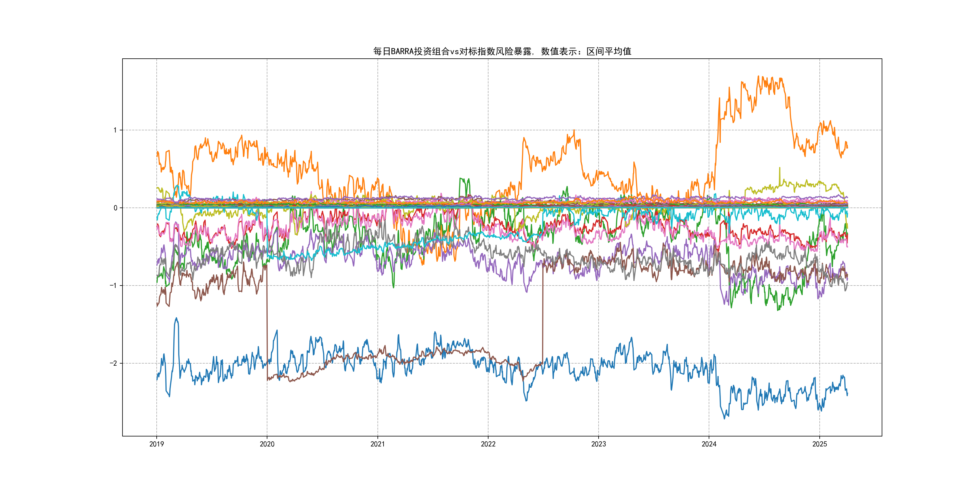Click the chart title about BARRA risk exposure
The width and height of the screenshot is (980, 490).
(x=502, y=51)
